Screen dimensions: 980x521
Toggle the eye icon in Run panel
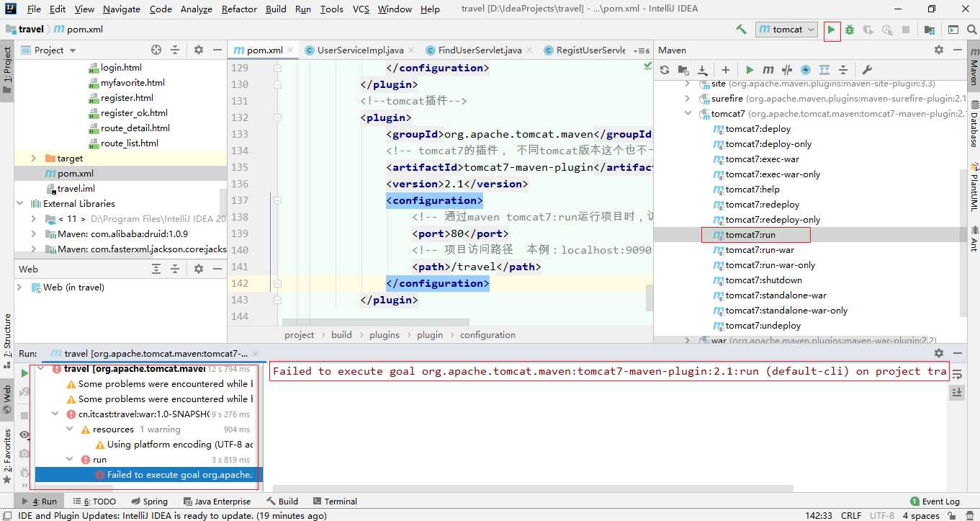24,435
